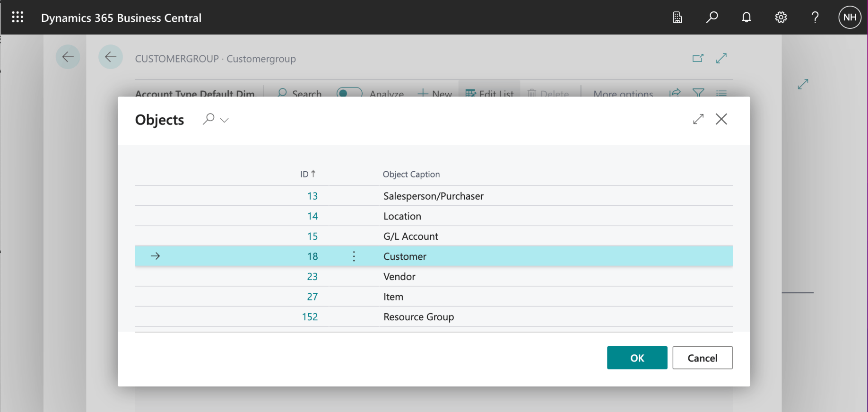Image resolution: width=868 pixels, height=412 pixels.
Task: Click the search icon beside Objects title
Action: coord(208,119)
